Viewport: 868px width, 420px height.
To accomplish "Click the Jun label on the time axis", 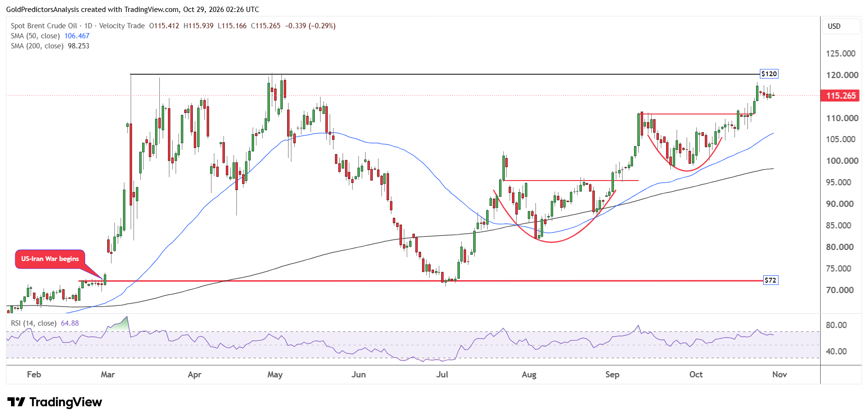I will click(358, 375).
